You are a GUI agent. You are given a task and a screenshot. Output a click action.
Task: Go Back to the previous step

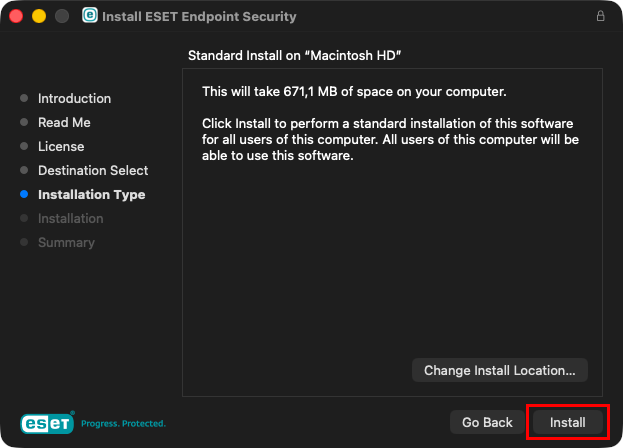click(487, 422)
